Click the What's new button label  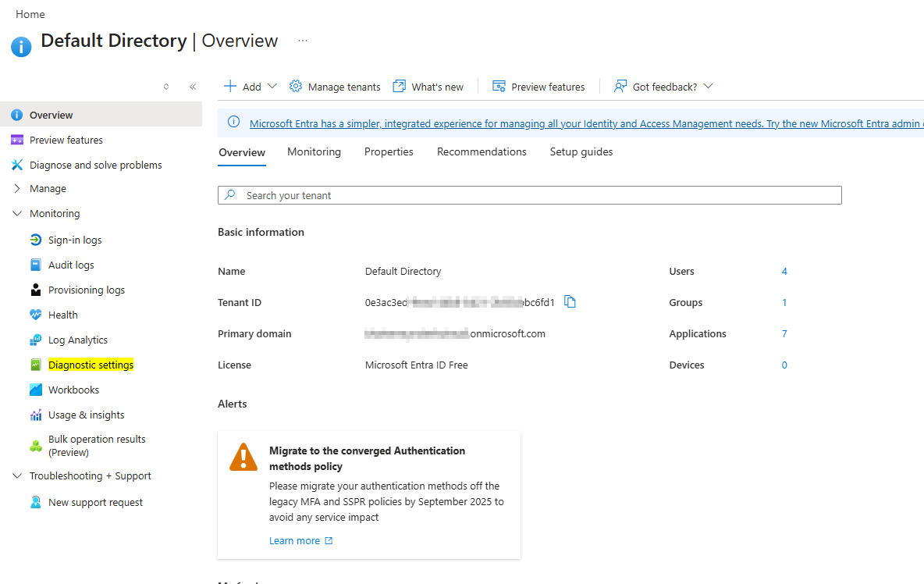pyautogui.click(x=437, y=87)
